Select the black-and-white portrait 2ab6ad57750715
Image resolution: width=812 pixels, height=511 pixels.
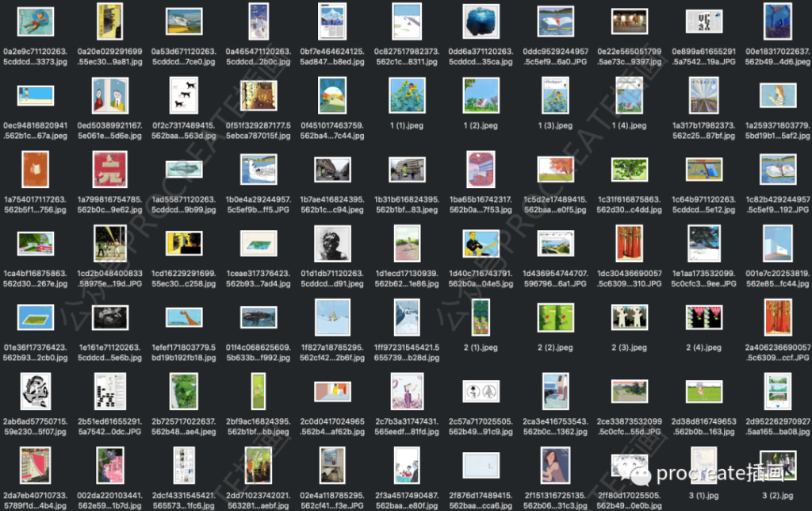(x=35, y=390)
